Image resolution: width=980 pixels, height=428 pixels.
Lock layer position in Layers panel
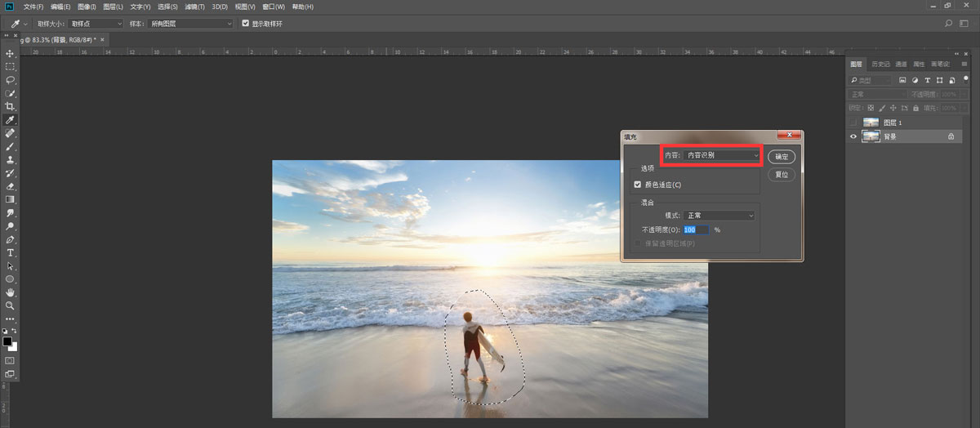point(894,108)
